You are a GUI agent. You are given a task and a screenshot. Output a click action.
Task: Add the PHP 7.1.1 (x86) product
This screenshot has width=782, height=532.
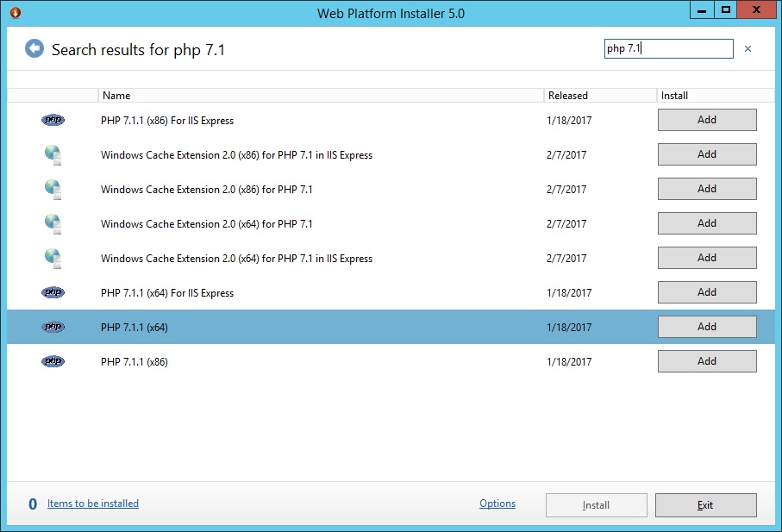[707, 361]
